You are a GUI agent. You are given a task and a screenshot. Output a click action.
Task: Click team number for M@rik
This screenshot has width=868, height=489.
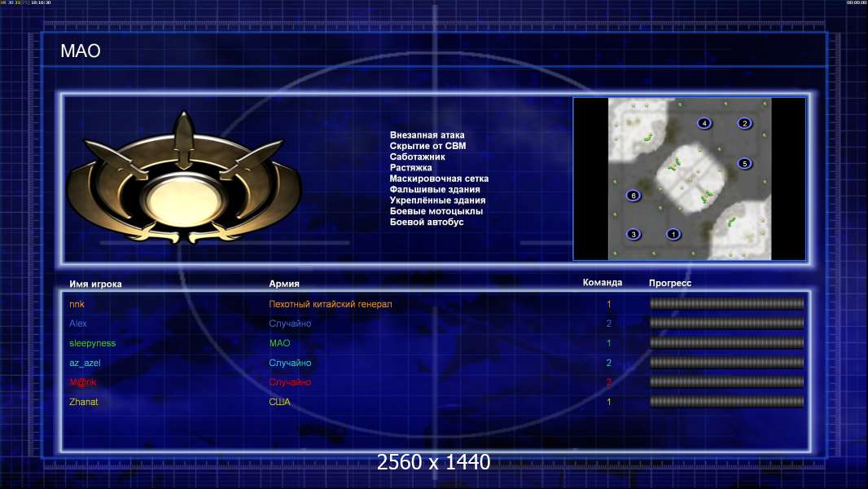(609, 382)
